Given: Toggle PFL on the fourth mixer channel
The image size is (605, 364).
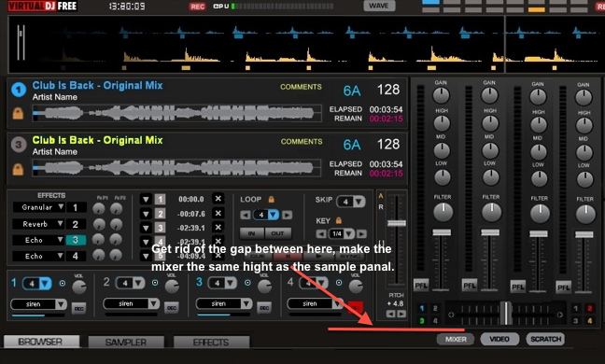Looking at the screenshot, I should pos(563,287).
